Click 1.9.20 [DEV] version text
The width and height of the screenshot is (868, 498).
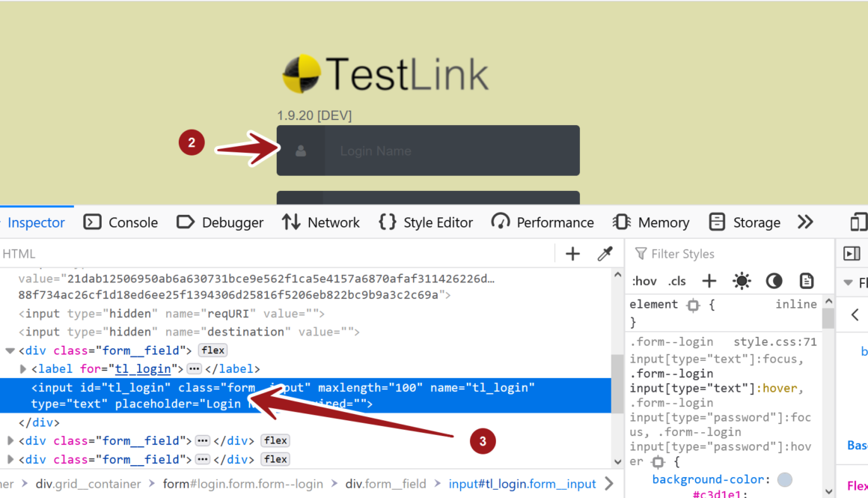pyautogui.click(x=314, y=116)
